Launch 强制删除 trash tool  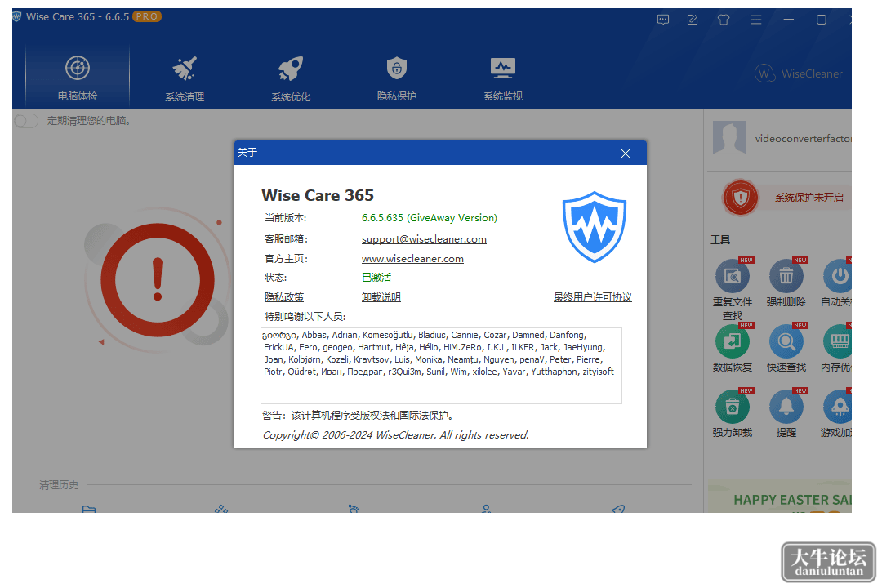coord(786,276)
